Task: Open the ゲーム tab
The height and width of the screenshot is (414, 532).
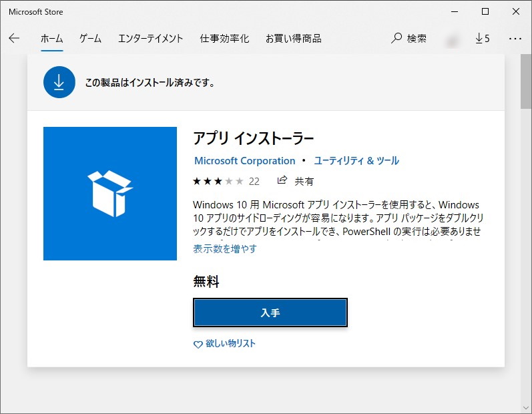Action: click(90, 38)
